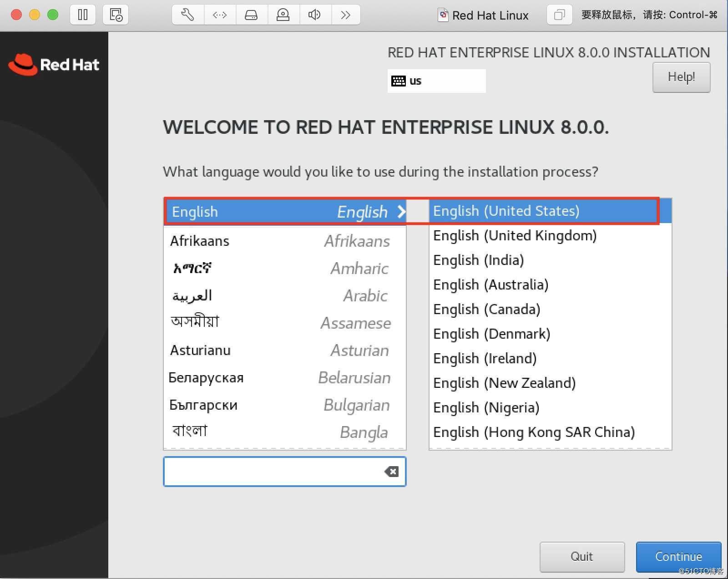Open the VM snapshots icon
Viewport: 728px width, 579px height.
pos(116,15)
